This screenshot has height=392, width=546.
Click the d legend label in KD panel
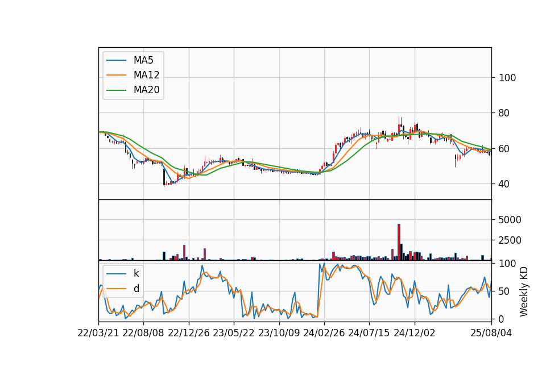(x=136, y=289)
